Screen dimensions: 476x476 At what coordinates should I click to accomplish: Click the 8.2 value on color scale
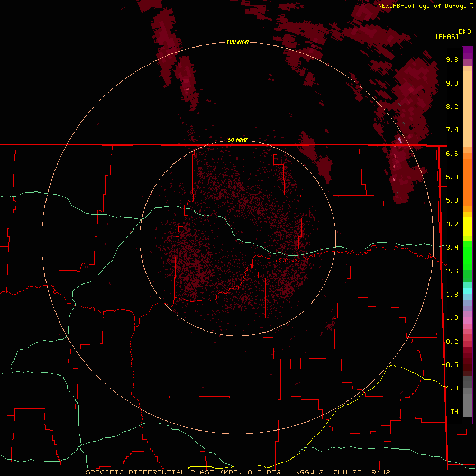coord(452,106)
